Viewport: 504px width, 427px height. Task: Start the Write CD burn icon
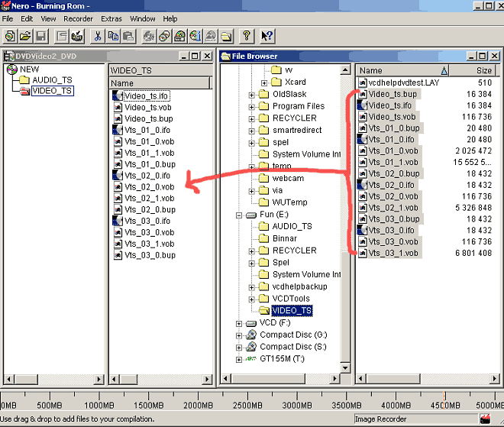(x=77, y=36)
